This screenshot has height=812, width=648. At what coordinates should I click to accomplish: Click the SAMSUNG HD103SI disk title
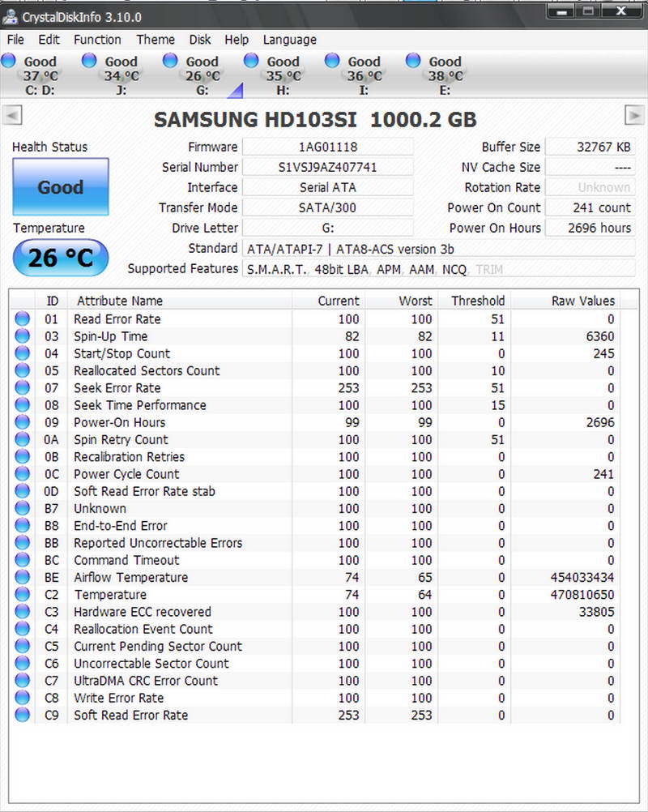[x=314, y=119]
